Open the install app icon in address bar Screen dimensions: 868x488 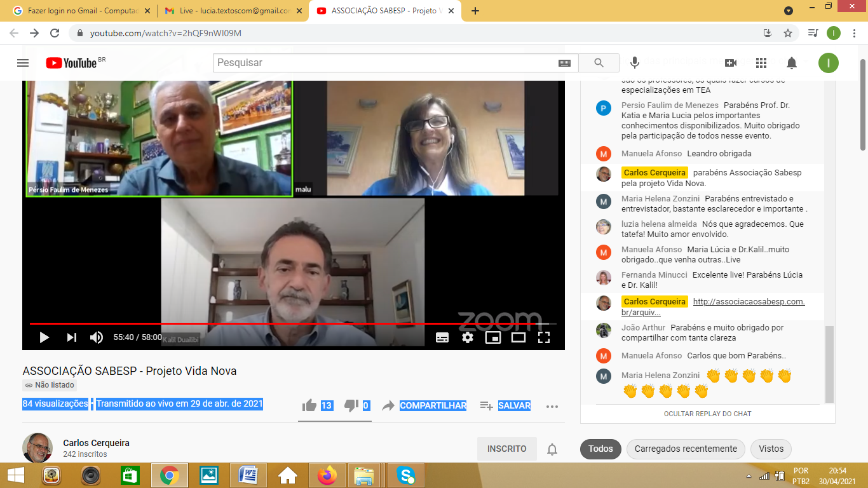pos(768,33)
